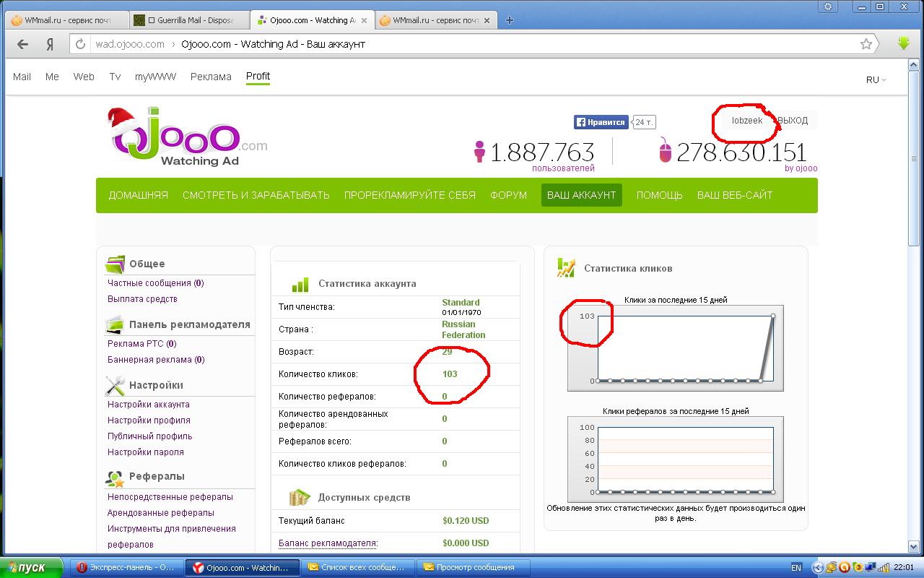Screen dimensions: 924x578
Task: Open Настройки аккаунта in the sidebar
Action: tap(149, 405)
